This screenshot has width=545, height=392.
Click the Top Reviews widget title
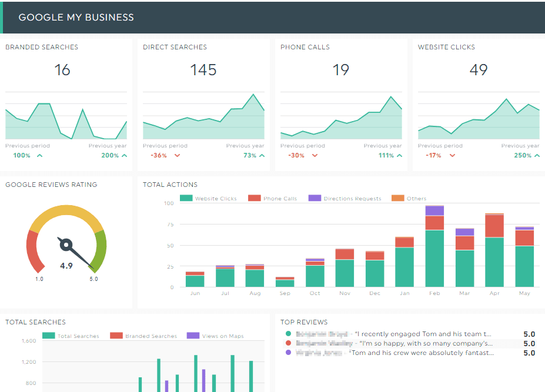coord(304,322)
